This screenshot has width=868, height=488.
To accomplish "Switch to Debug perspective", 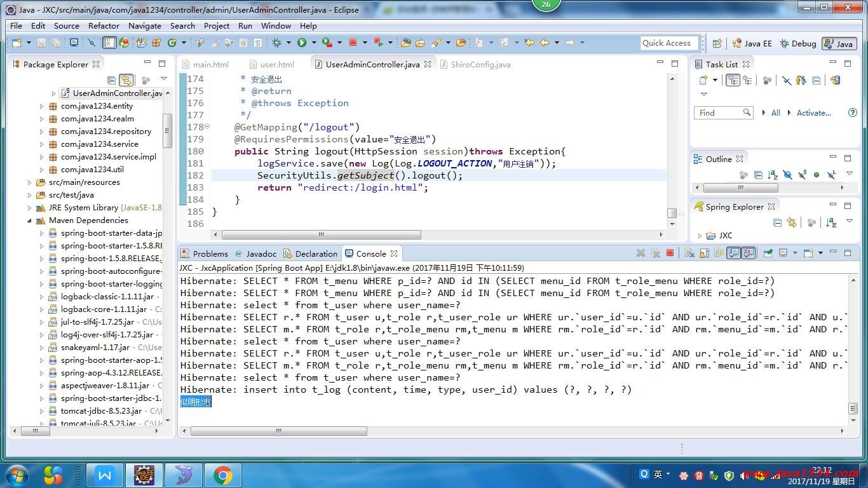I will tap(798, 43).
